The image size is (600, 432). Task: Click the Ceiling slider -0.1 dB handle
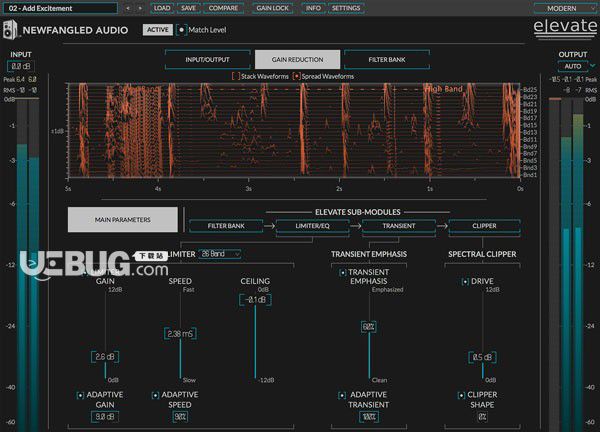click(255, 300)
